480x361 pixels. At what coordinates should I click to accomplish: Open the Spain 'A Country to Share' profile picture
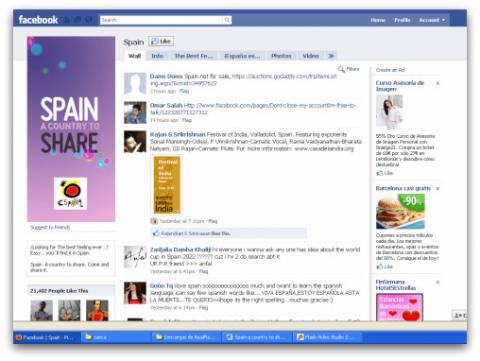point(71,129)
